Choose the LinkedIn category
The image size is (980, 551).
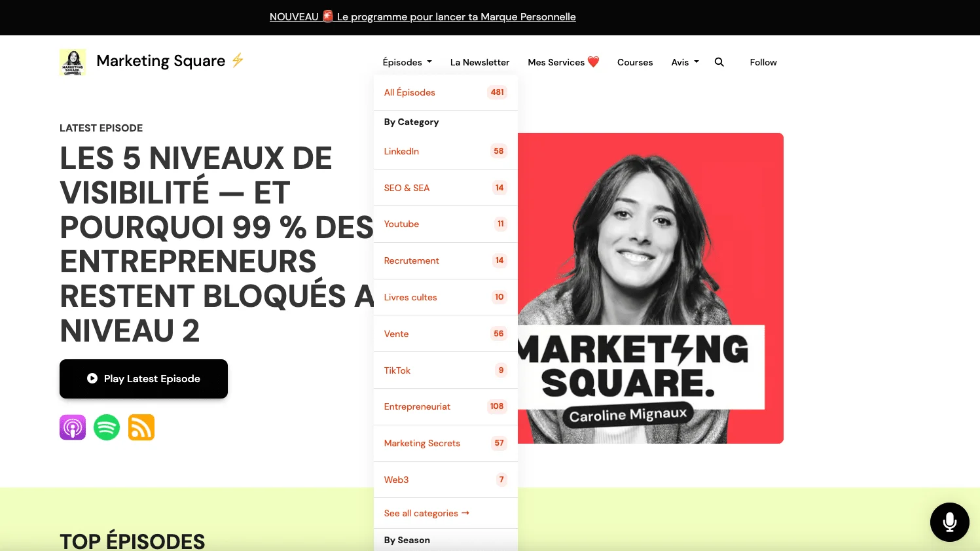pyautogui.click(x=446, y=151)
